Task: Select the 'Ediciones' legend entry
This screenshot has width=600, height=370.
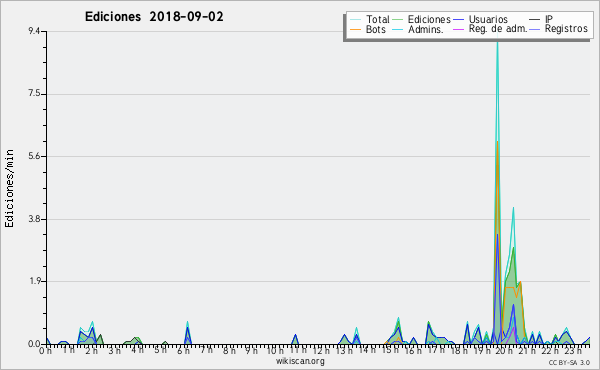Action: [422, 19]
